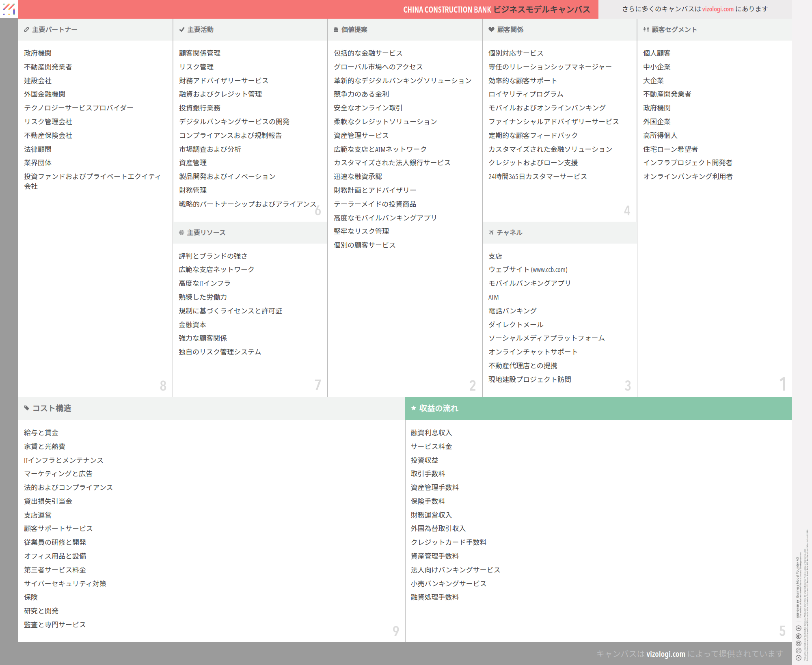Open the vizologi.com link in top banner
This screenshot has height=665, width=812.
[x=717, y=9]
